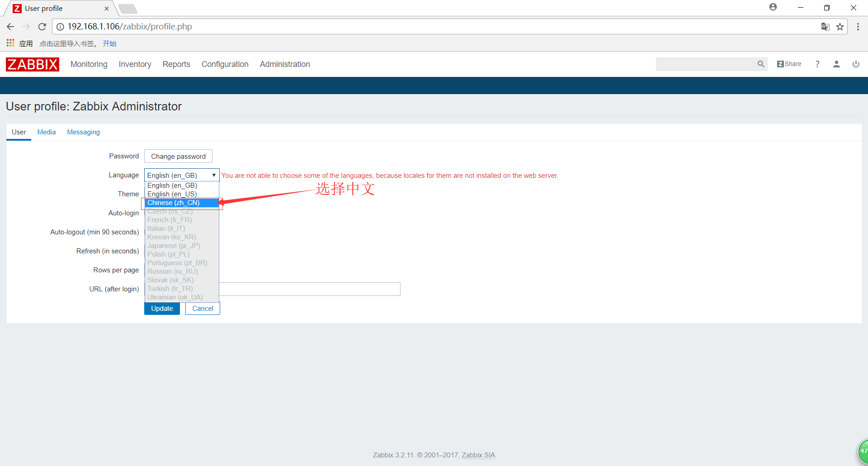The image size is (868, 466).
Task: Click the ZABBIX logo
Action: (33, 64)
